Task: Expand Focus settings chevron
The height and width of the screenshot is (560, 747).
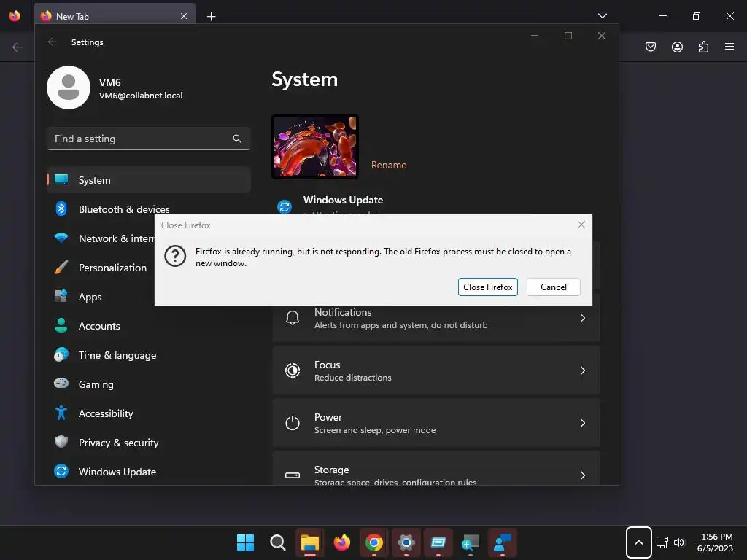Action: click(583, 370)
